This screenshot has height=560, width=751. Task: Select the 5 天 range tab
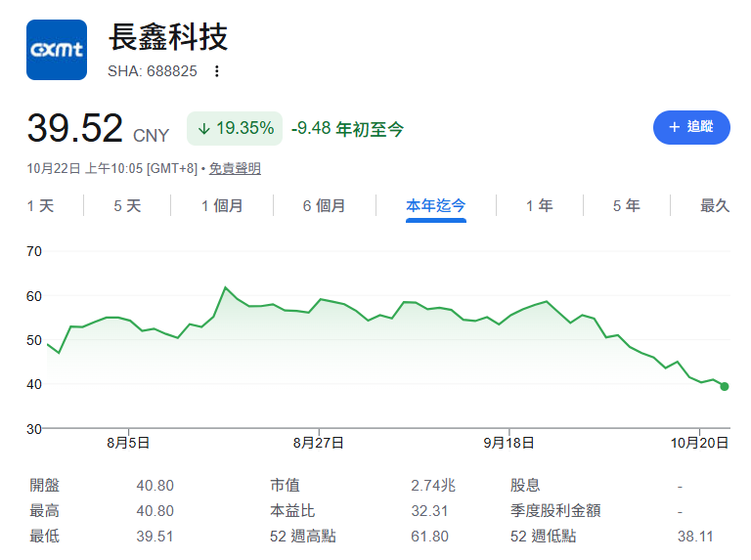(127, 206)
